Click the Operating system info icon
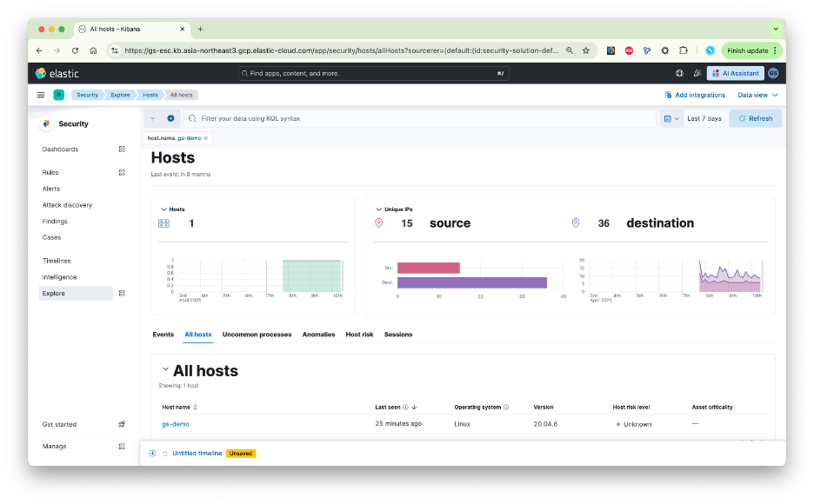The height and width of the screenshot is (504, 814). [506, 408]
